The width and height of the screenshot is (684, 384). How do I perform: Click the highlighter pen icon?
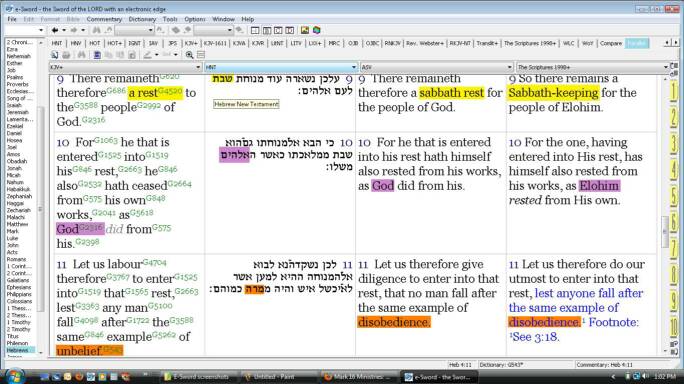148,55
